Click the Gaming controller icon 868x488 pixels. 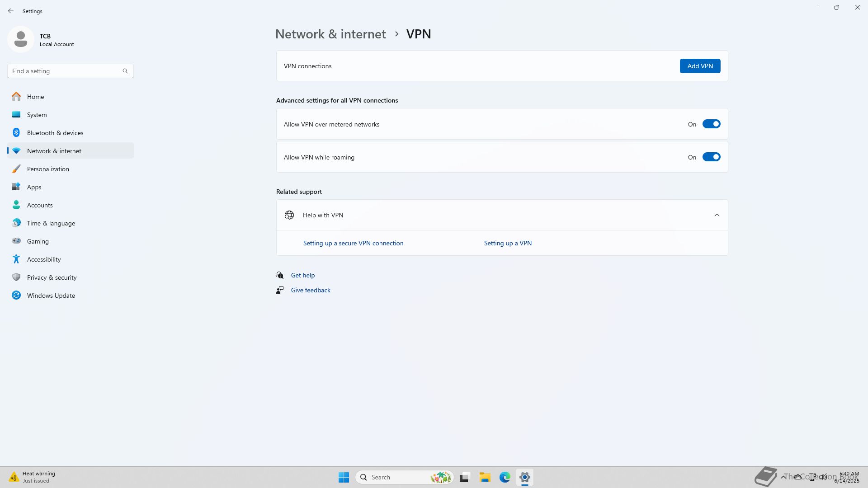tap(16, 241)
